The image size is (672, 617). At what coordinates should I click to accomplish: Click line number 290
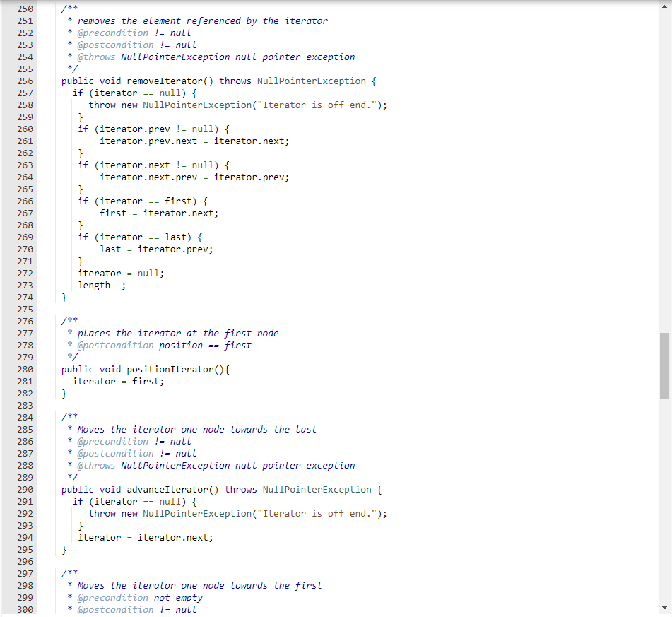tap(25, 489)
